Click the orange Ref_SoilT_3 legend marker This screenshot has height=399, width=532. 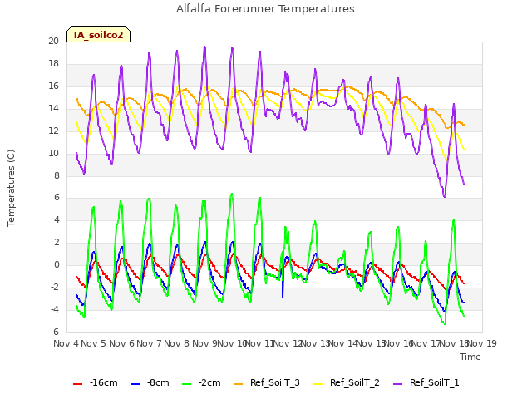pos(239,384)
